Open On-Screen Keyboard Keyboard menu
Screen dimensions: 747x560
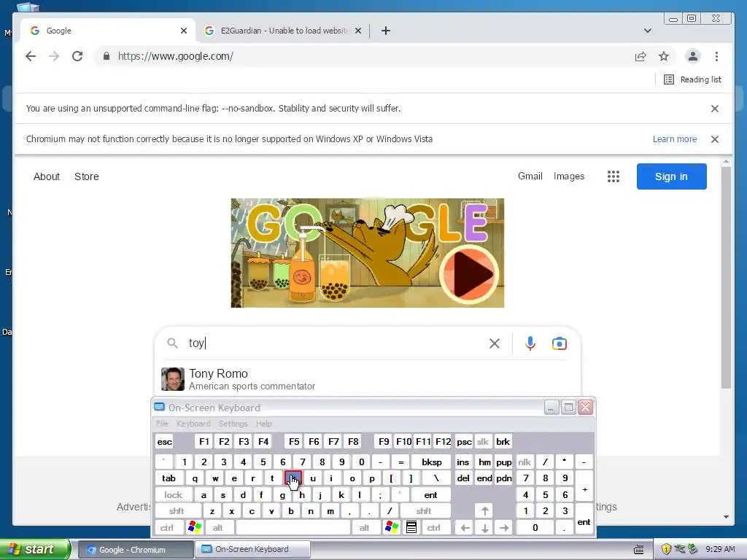pyautogui.click(x=193, y=424)
